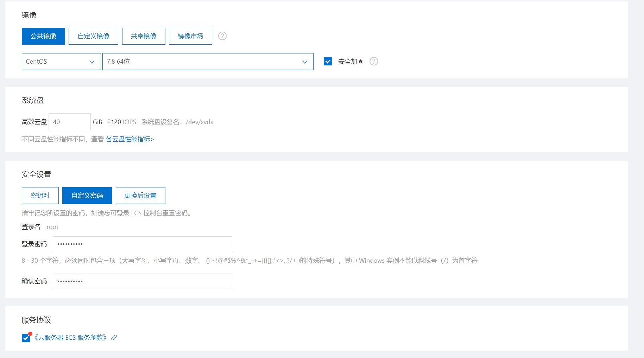Screen dimensions: 644x358
Task: Focus the 登录密码 password field
Action: click(x=142, y=244)
